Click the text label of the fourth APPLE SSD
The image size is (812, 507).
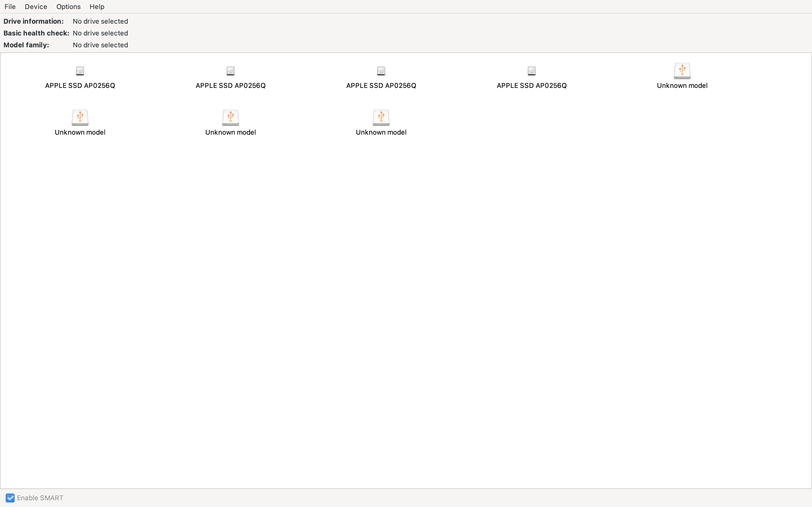[531, 86]
